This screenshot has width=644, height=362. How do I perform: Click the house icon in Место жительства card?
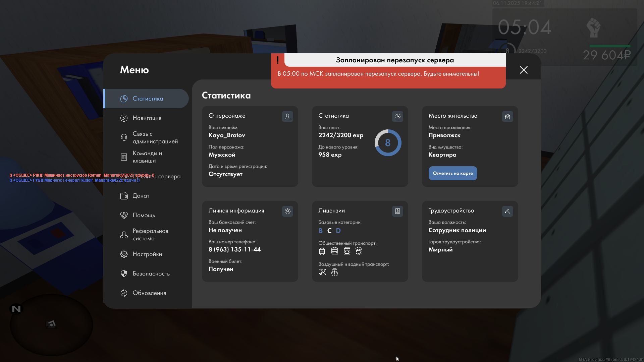click(507, 116)
